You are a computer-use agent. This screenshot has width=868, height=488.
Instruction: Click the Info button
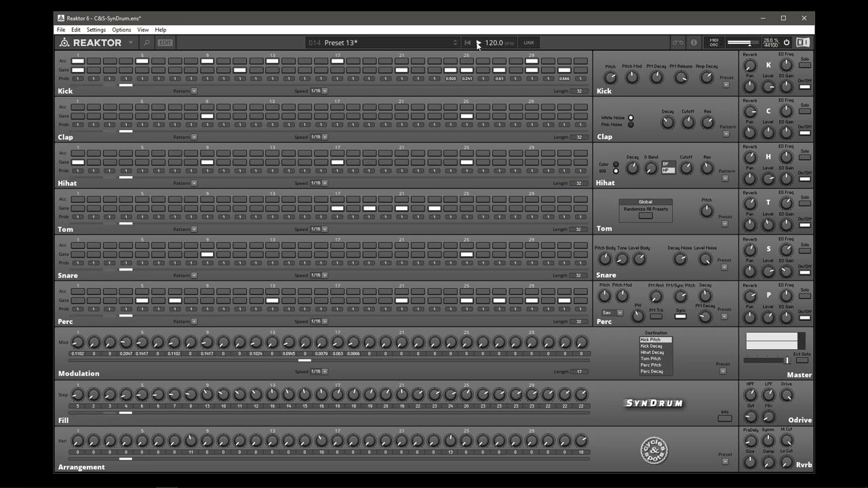pos(725,418)
